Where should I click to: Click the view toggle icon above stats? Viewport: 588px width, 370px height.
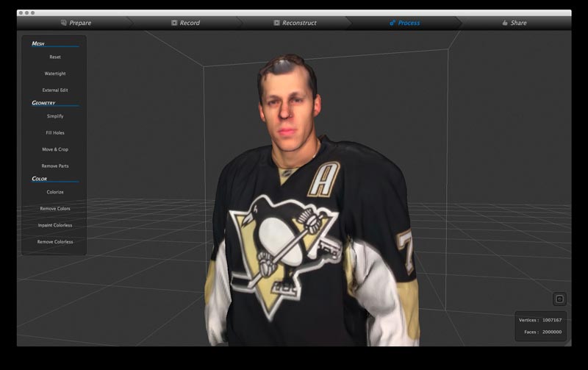click(x=559, y=299)
